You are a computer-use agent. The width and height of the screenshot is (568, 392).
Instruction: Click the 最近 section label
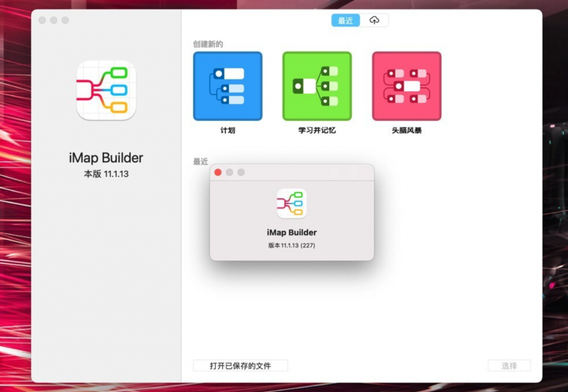click(200, 161)
